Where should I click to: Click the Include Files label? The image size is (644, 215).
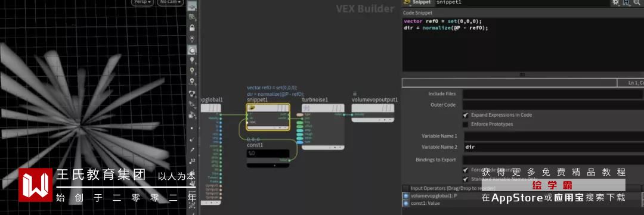click(442, 94)
